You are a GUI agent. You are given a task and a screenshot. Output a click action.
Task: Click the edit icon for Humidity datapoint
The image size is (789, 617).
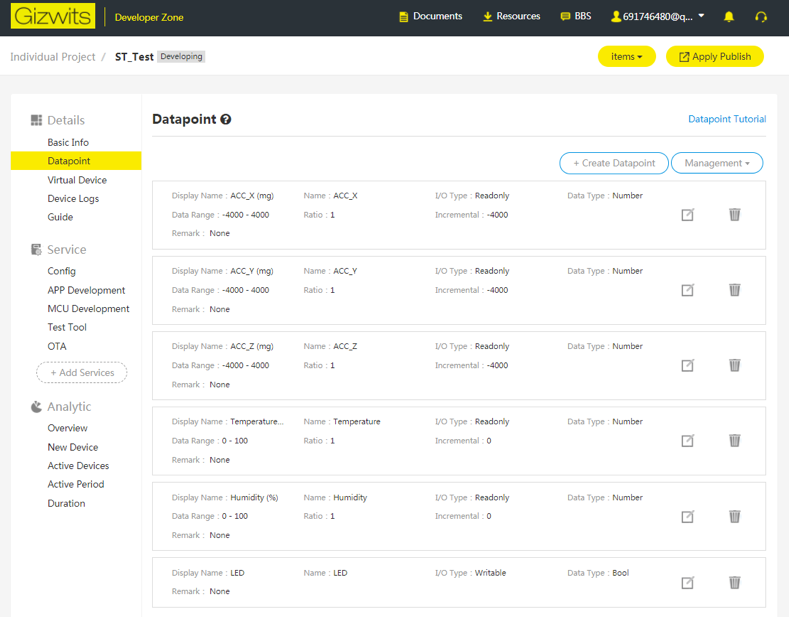pyautogui.click(x=687, y=517)
